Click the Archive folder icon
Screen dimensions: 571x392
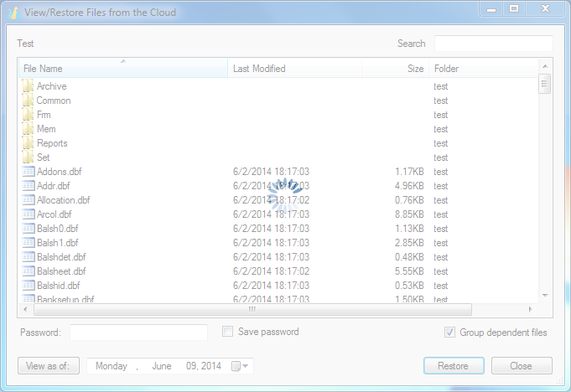coord(28,86)
